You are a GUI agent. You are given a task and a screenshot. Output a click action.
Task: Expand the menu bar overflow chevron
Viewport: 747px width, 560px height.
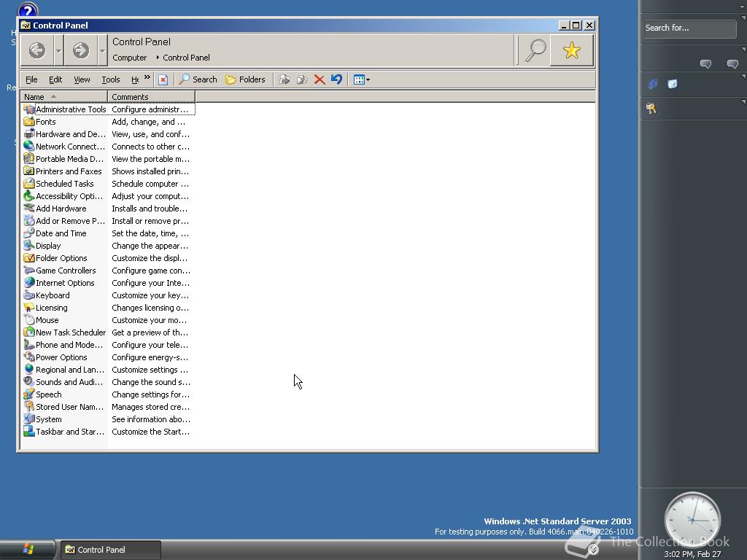tap(147, 77)
